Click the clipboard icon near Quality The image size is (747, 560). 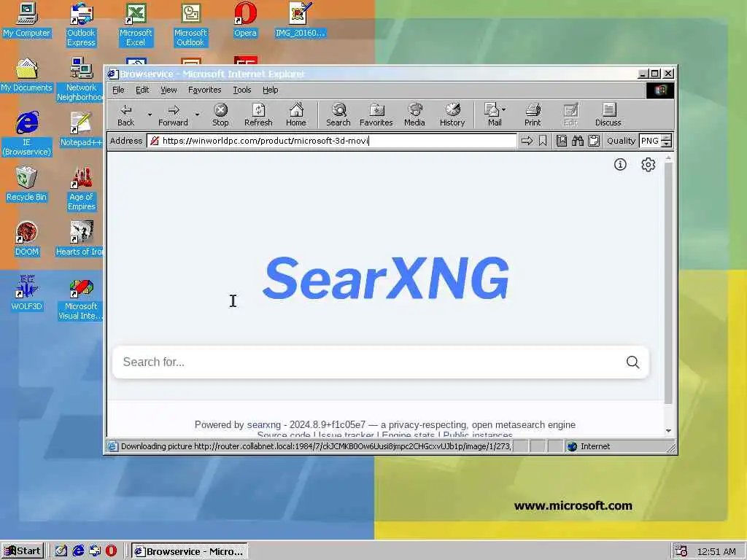[x=594, y=141]
